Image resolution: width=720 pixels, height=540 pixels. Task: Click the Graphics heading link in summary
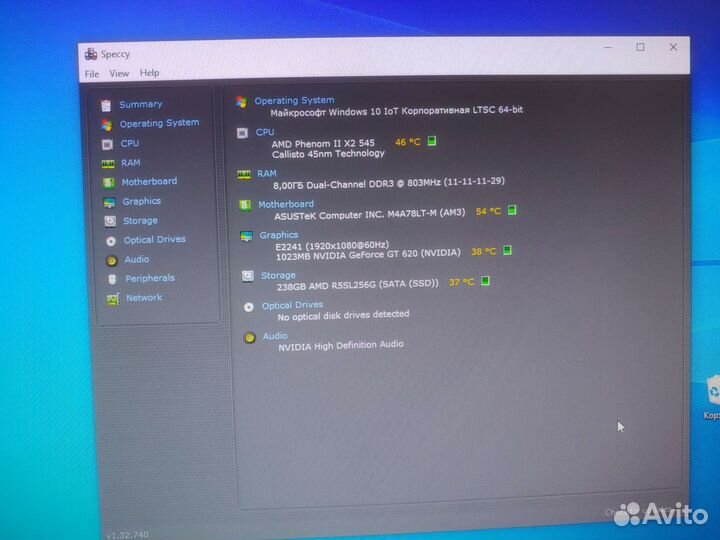[x=279, y=235]
